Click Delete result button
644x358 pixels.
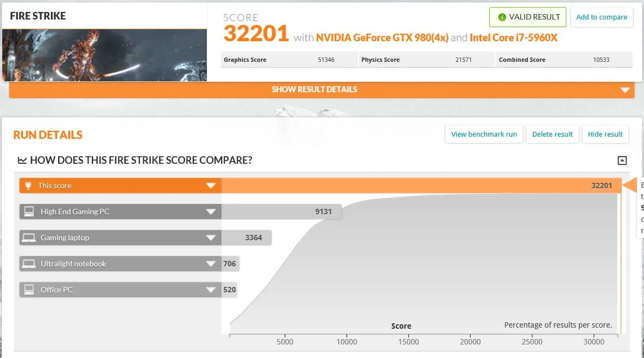point(552,135)
